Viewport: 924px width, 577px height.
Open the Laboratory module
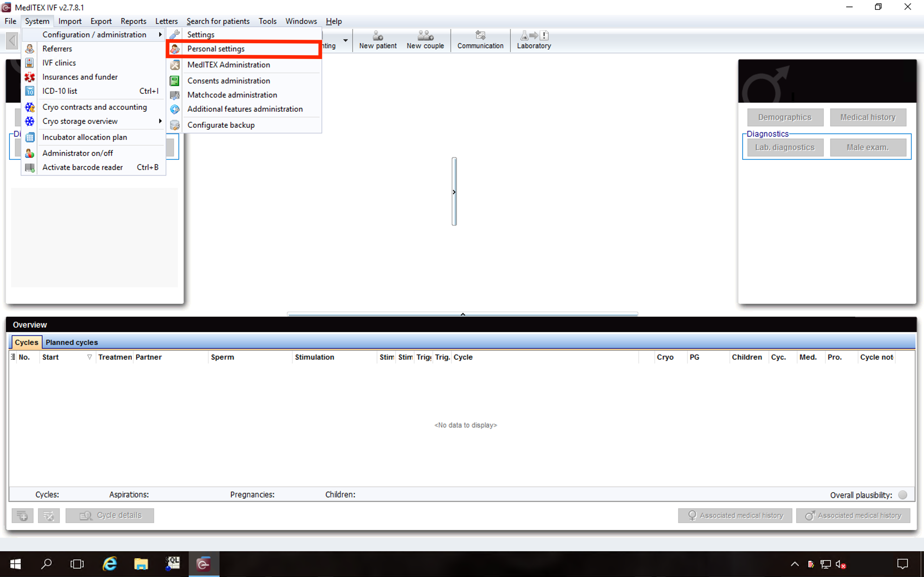534,40
